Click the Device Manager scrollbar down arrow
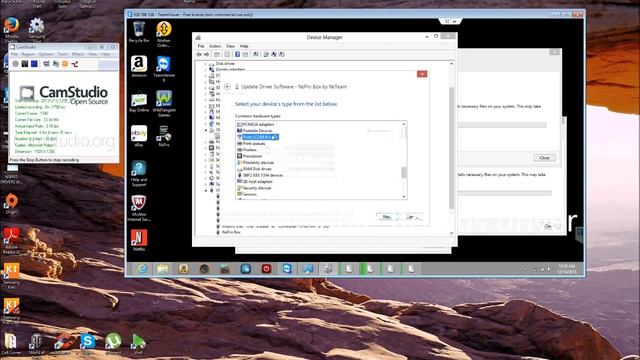The width and height of the screenshot is (640, 360). [x=451, y=233]
